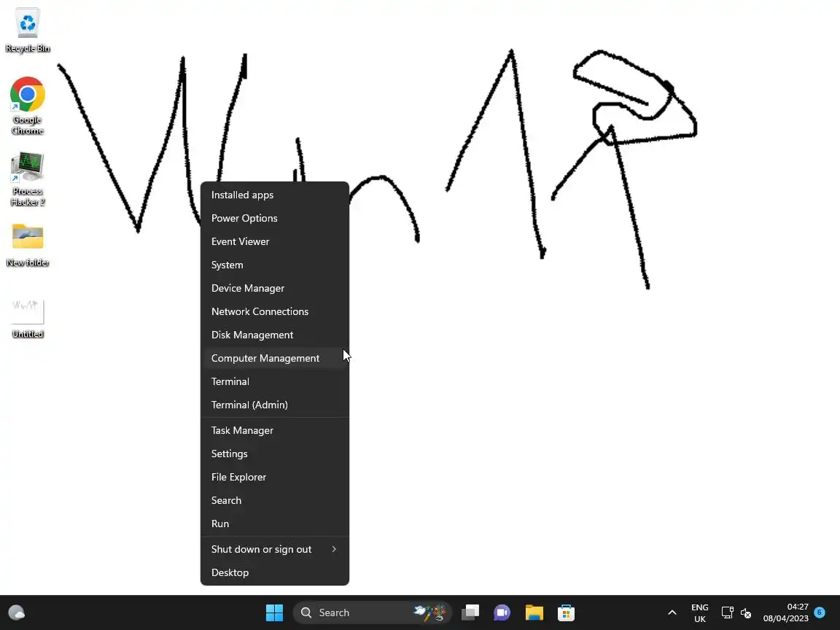This screenshot has width=840, height=630.
Task: Open Run from the context menu
Action: pos(275,524)
